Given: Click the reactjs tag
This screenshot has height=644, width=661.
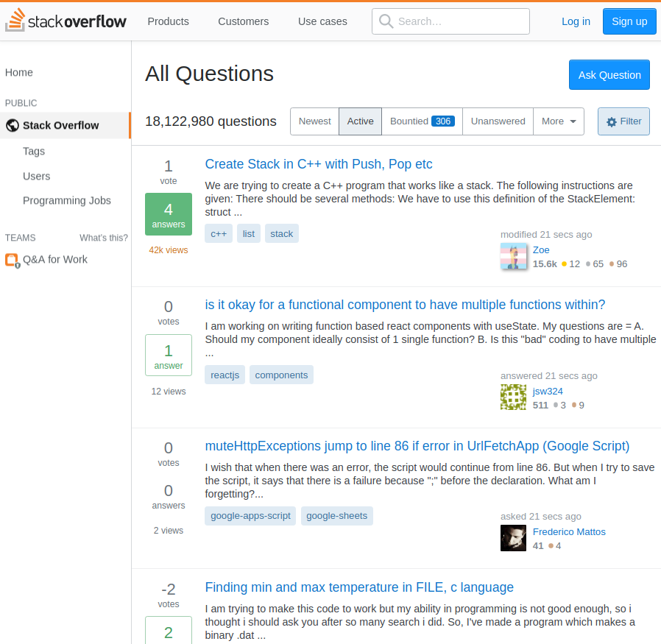Looking at the screenshot, I should (x=225, y=375).
